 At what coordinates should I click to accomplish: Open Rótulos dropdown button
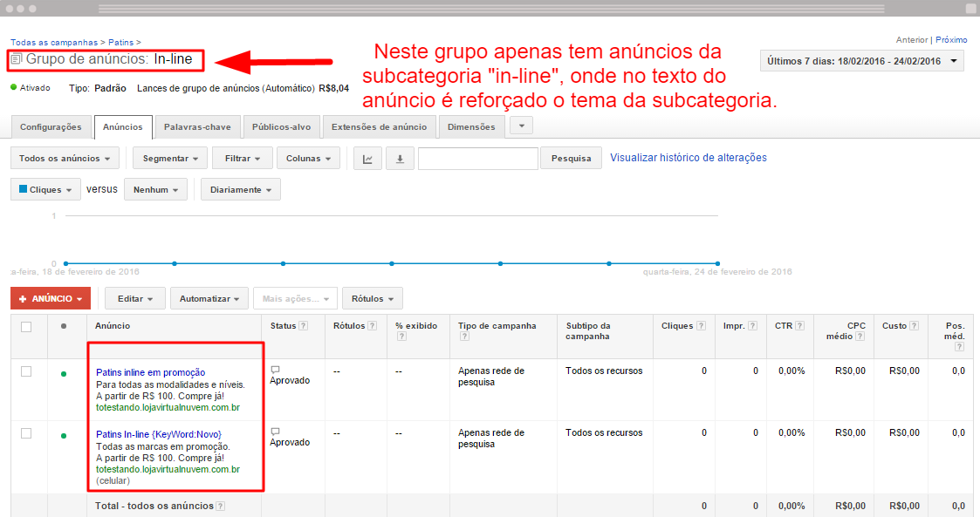(373, 298)
